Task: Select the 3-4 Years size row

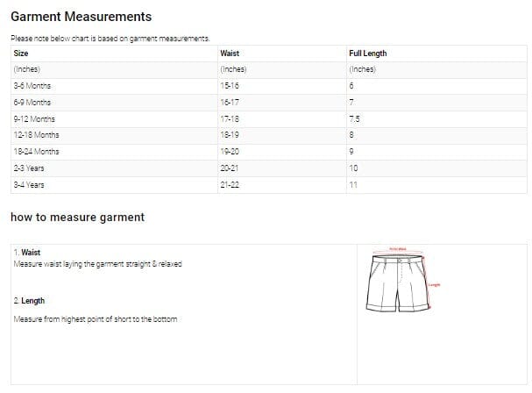Action: click(30, 185)
